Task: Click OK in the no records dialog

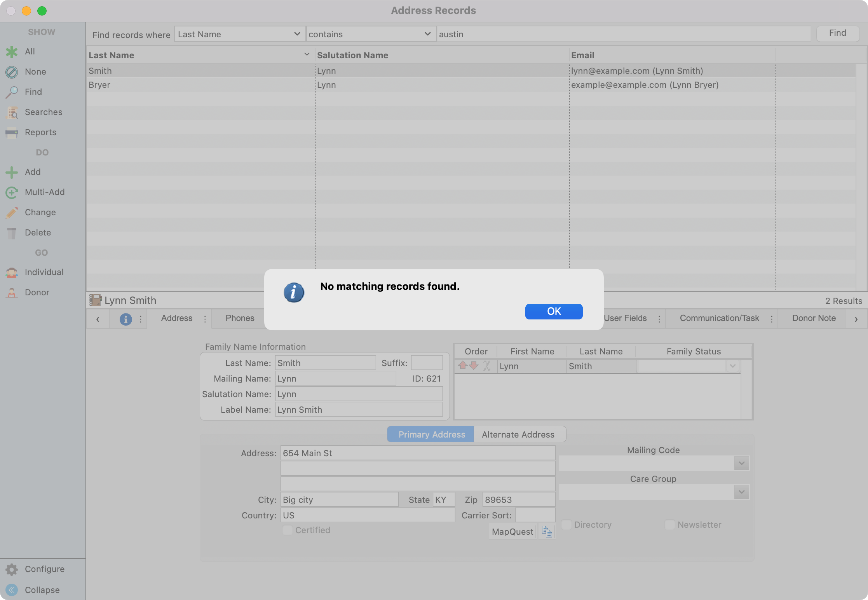Action: tap(554, 311)
